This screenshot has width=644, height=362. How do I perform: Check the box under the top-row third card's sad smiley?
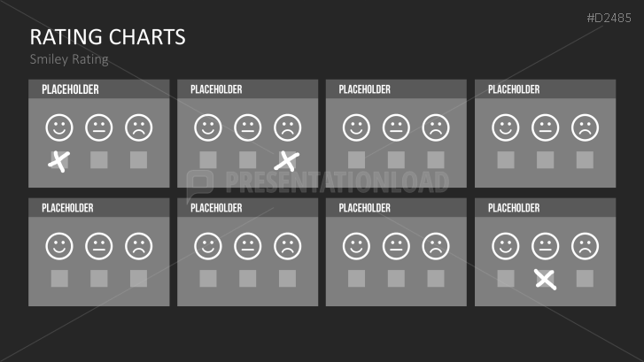436,160
